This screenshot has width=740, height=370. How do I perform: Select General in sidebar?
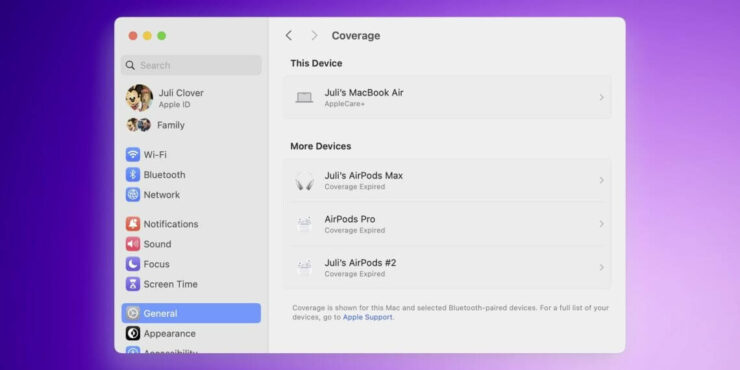coord(191,313)
